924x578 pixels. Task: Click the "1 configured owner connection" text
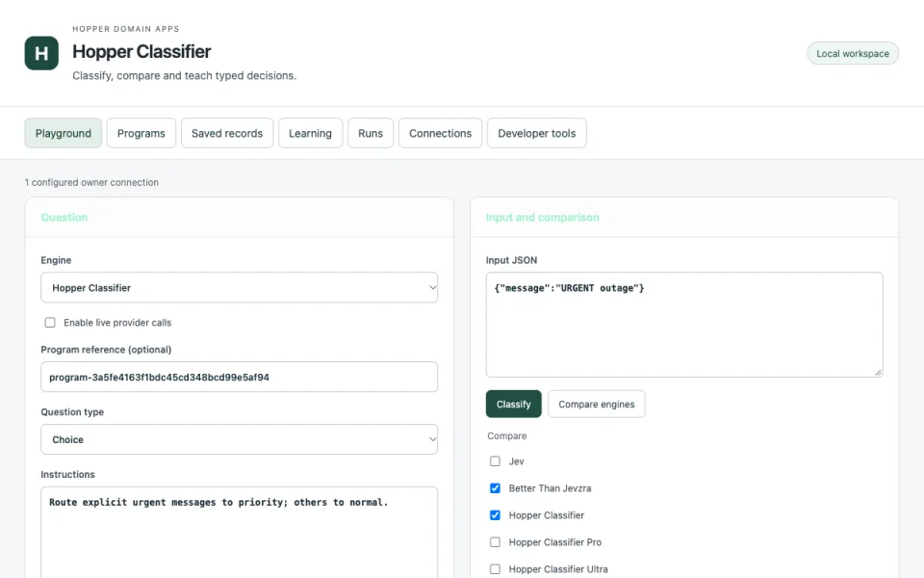[91, 183]
